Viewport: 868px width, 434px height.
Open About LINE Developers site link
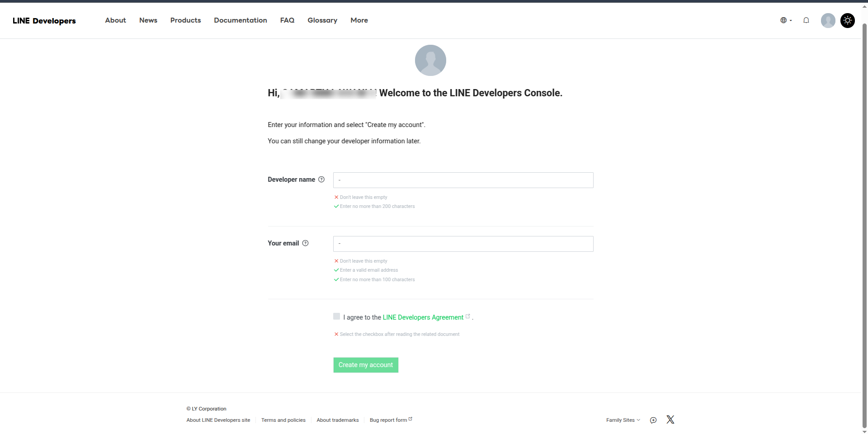(218, 420)
